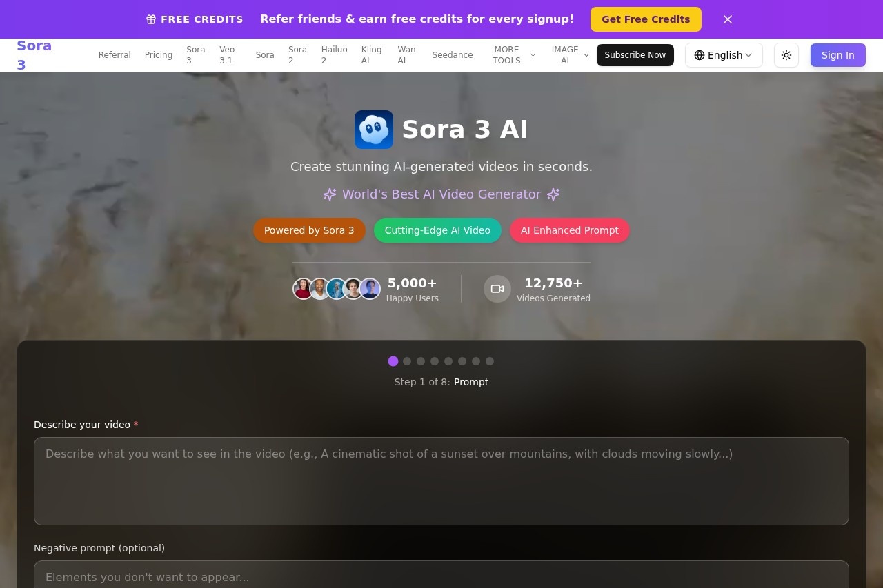
Task: Expand the IMAGE AI dropdown
Action: click(569, 55)
